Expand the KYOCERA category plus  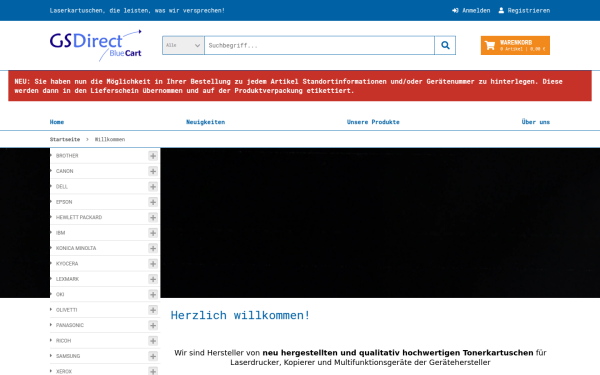(x=153, y=264)
